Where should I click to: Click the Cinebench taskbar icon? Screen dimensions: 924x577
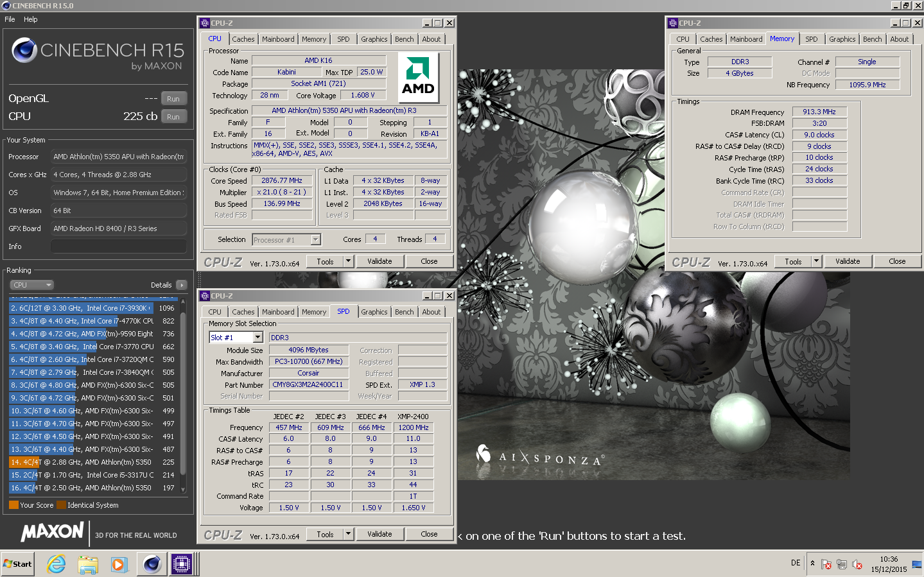[x=152, y=564]
